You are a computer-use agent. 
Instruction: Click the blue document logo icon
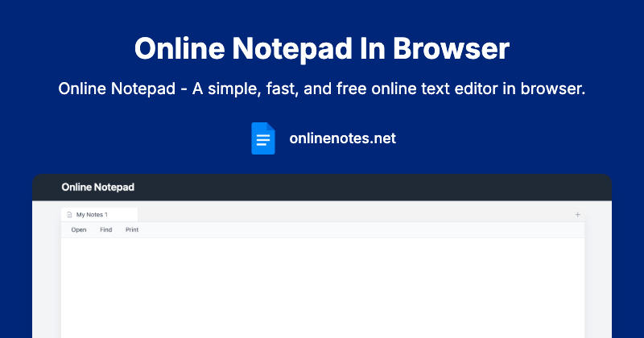tap(262, 138)
